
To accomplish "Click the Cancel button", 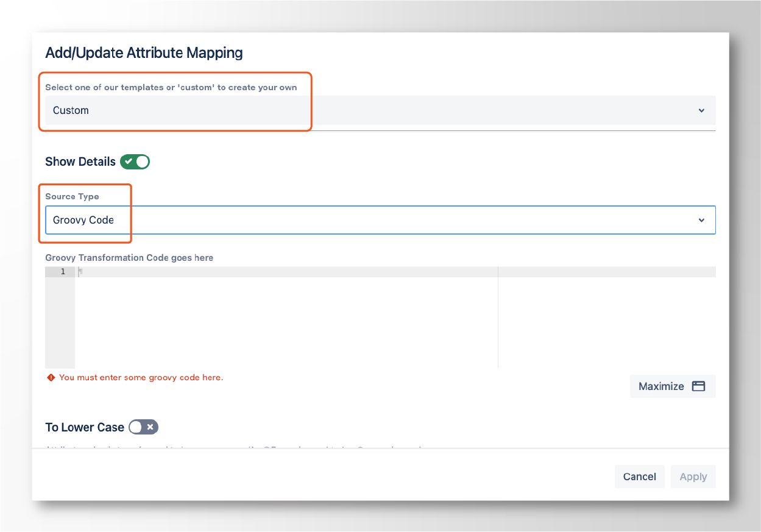I will tap(640, 477).
